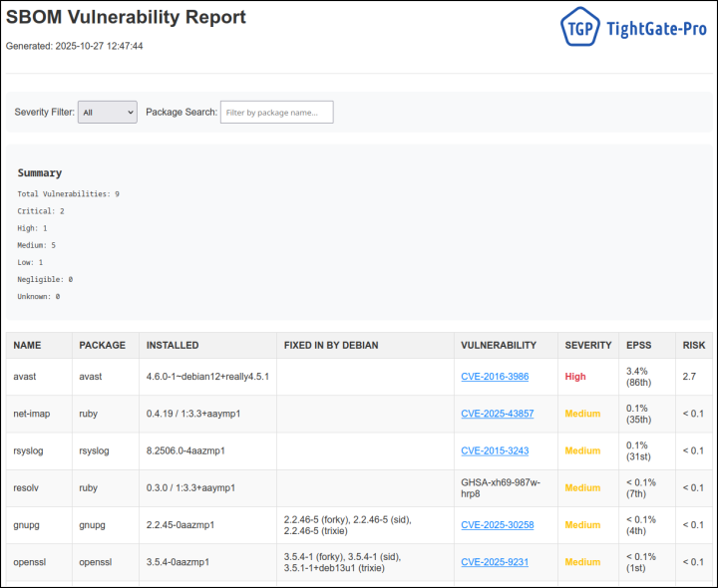Screen dimensions: 718x588
Task: Open CVE-2025-30258 vulnerability link
Action: [x=497, y=525]
